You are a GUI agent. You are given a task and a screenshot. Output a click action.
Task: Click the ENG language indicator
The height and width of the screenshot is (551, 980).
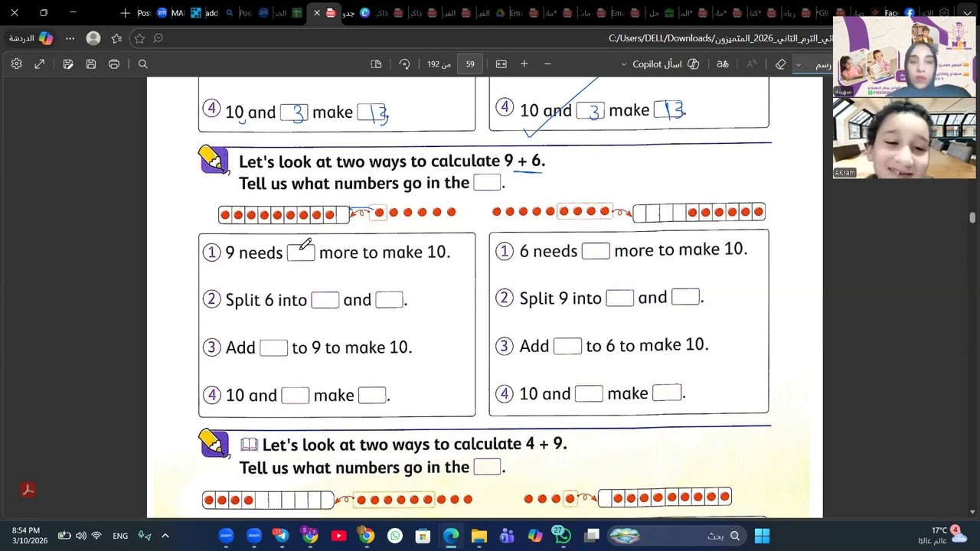pyautogui.click(x=120, y=536)
